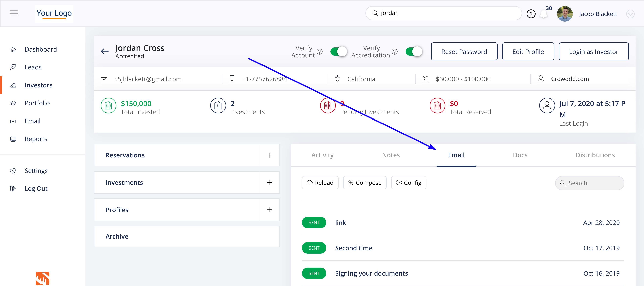Toggle the Verify Account switch
644x286 pixels.
point(339,52)
